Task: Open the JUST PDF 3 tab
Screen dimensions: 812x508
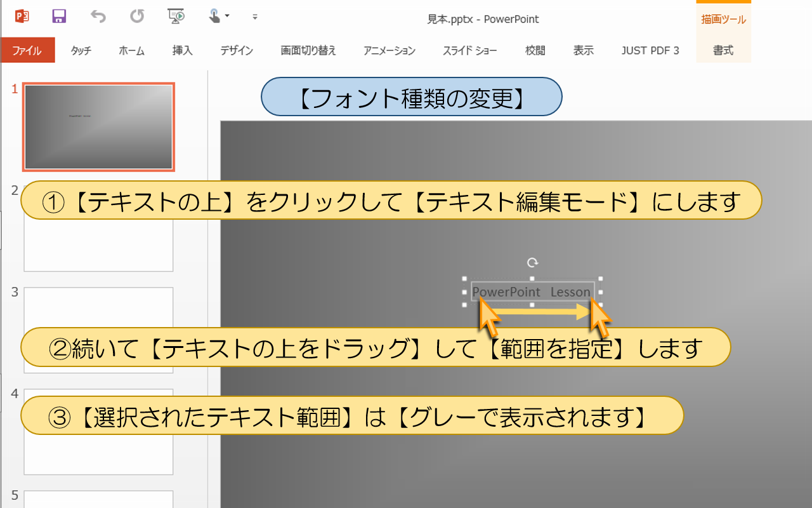Action: pyautogui.click(x=650, y=51)
